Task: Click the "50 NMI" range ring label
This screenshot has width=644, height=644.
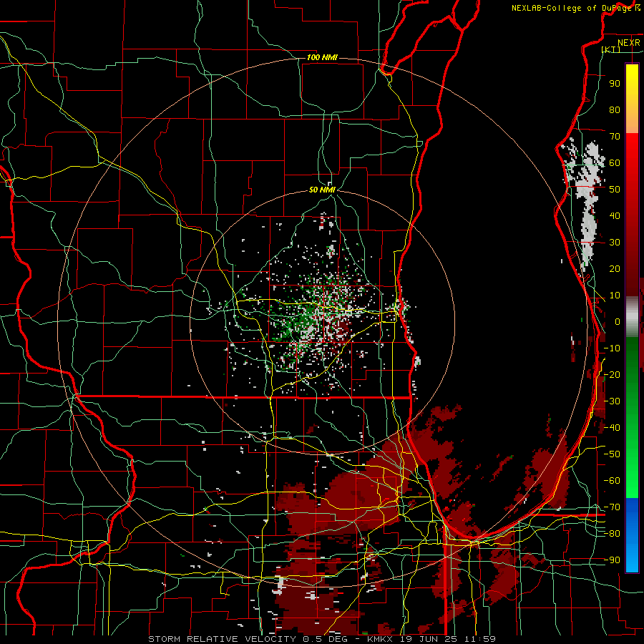Action: pos(322,190)
